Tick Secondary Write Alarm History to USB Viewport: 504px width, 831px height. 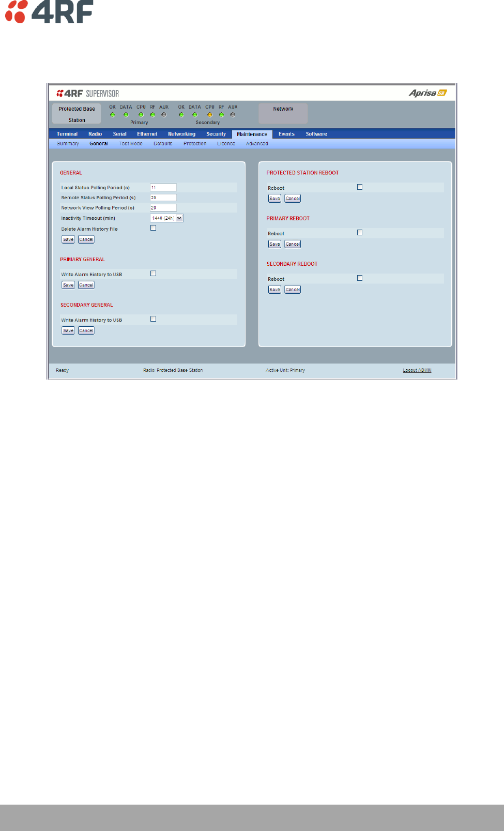(153, 319)
